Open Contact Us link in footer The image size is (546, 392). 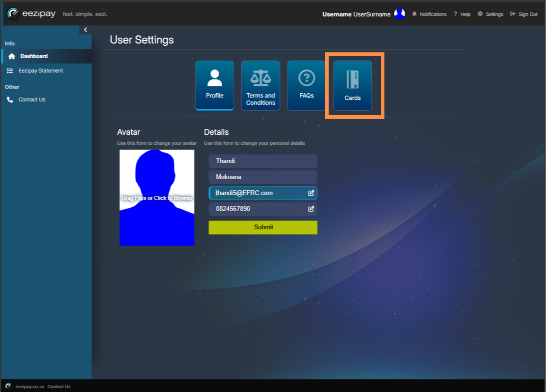coord(59,387)
